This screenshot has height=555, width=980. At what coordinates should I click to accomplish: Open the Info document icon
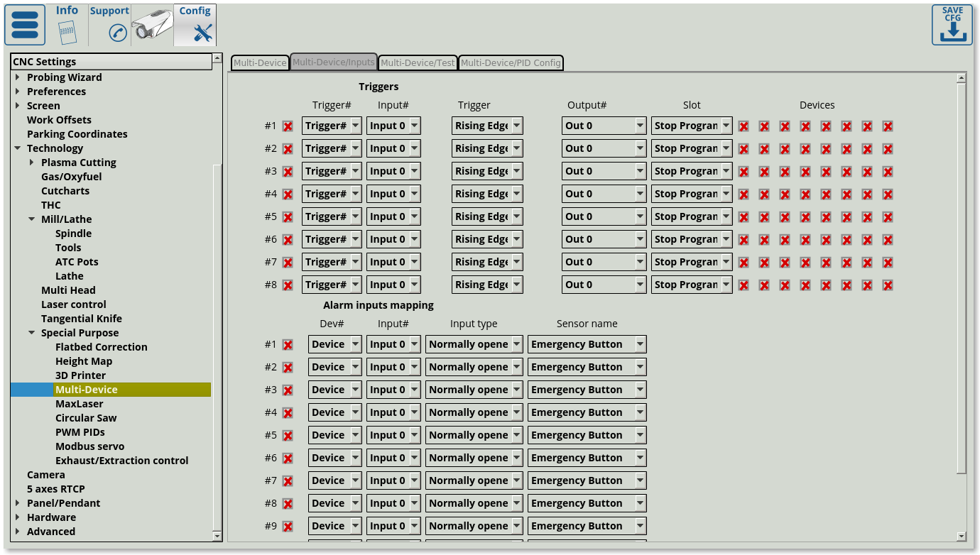(67, 32)
